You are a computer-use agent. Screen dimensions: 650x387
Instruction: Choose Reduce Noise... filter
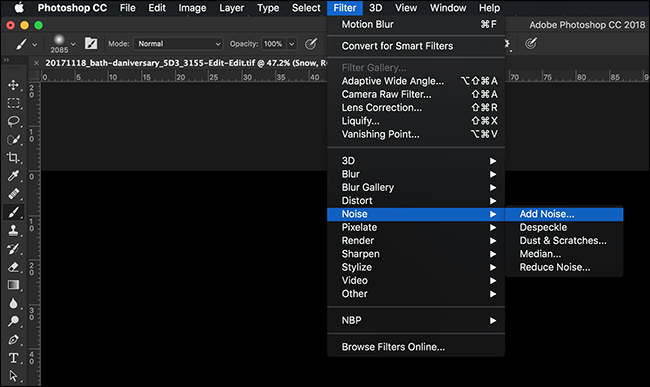564,267
